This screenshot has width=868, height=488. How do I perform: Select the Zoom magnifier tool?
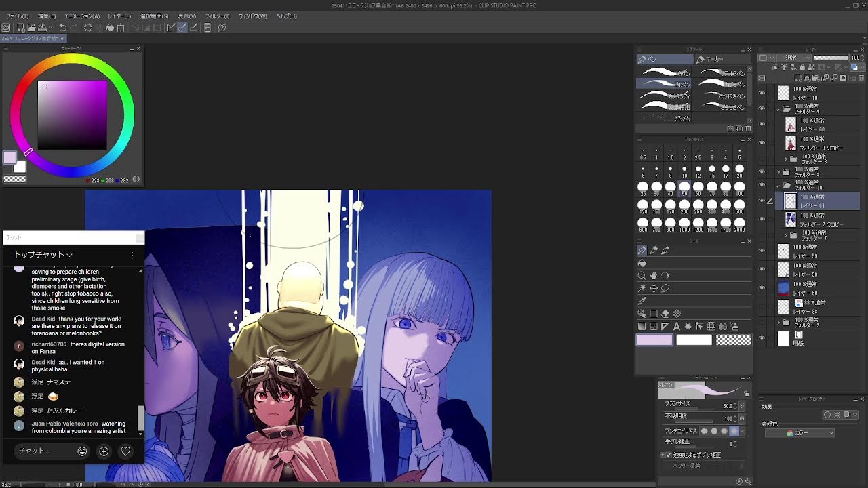tap(642, 276)
